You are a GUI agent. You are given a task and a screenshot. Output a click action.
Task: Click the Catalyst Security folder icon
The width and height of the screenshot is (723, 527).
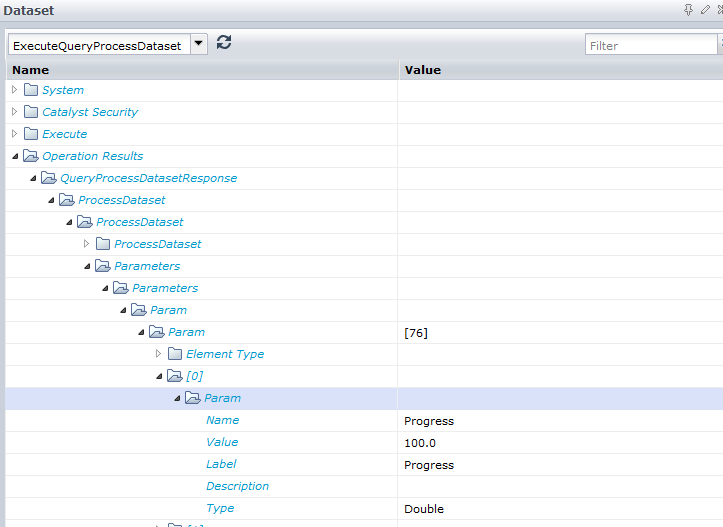coord(31,112)
